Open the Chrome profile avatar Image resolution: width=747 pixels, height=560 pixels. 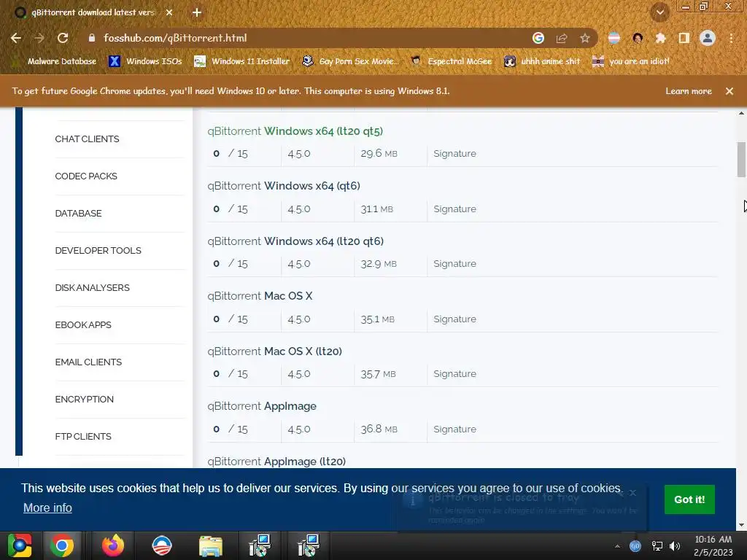click(x=708, y=38)
